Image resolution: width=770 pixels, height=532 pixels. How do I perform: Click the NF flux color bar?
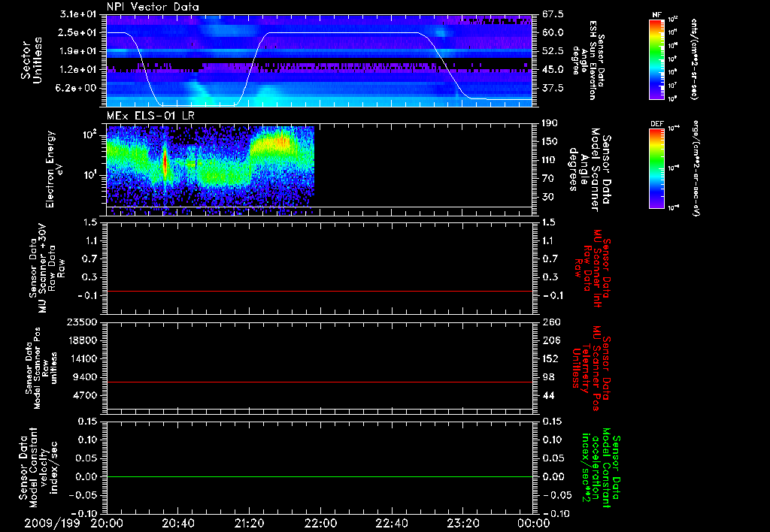[657, 59]
